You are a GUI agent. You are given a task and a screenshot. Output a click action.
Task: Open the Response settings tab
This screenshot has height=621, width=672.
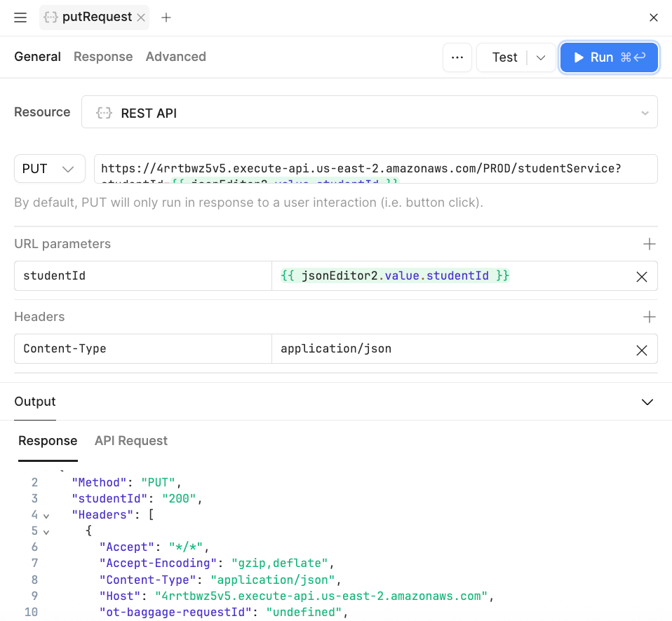click(103, 56)
